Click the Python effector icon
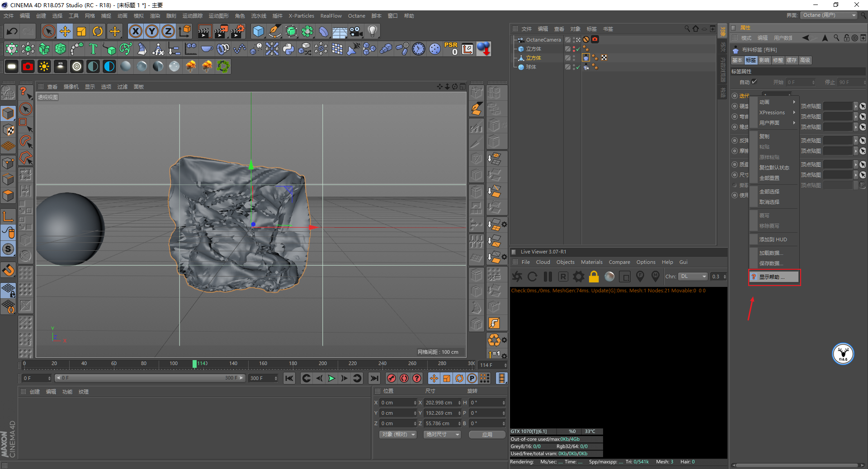This screenshot has height=469, width=868. pyautogui.click(x=288, y=49)
